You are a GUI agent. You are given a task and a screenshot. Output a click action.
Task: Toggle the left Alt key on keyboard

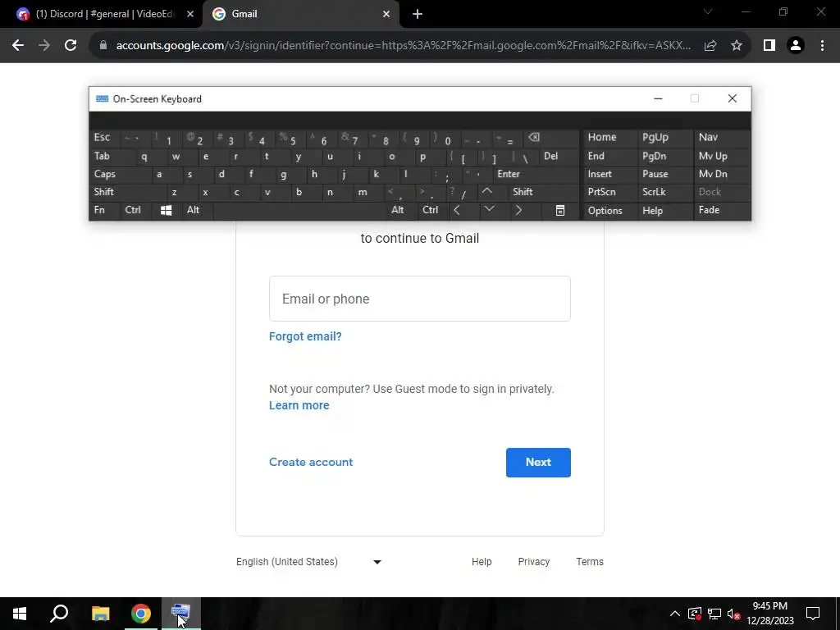(x=197, y=211)
